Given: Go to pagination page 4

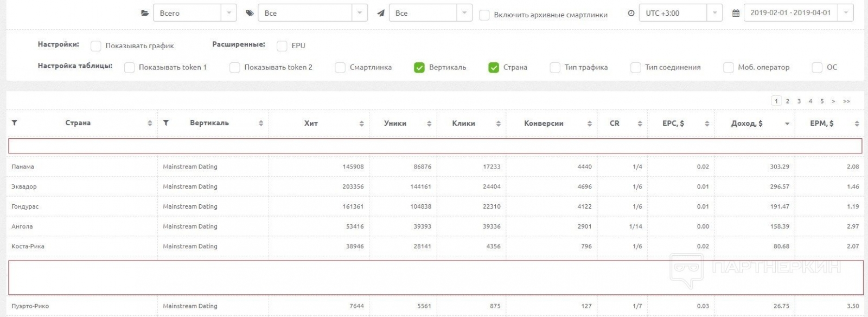Looking at the screenshot, I should [810, 101].
